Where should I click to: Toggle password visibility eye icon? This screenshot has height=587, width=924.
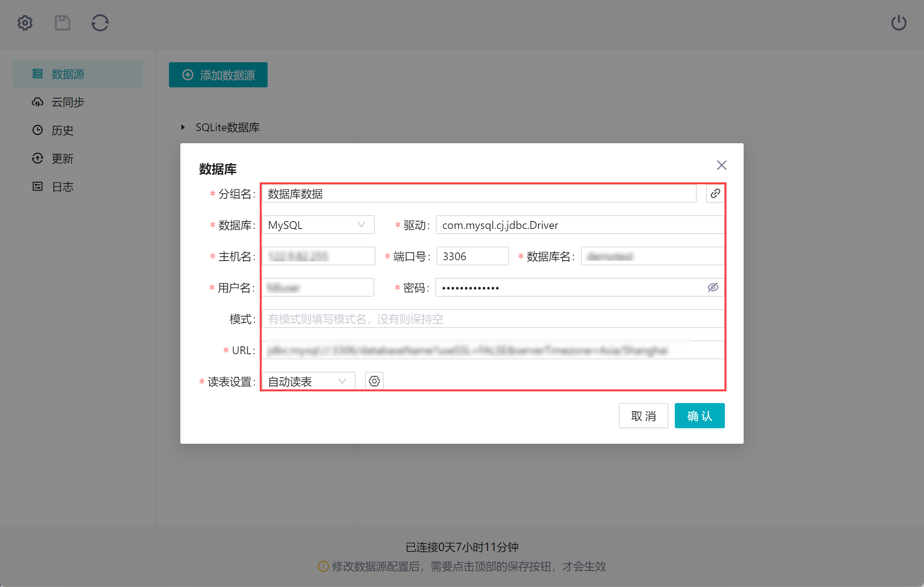coord(713,288)
